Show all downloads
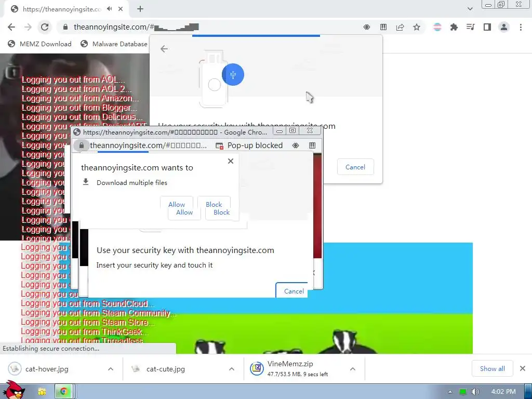The image size is (532, 399). (x=493, y=368)
